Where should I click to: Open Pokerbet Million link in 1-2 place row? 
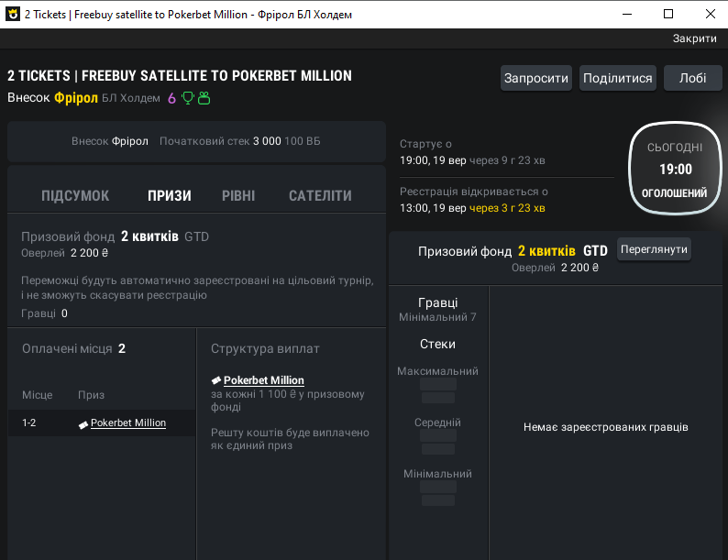coord(128,423)
